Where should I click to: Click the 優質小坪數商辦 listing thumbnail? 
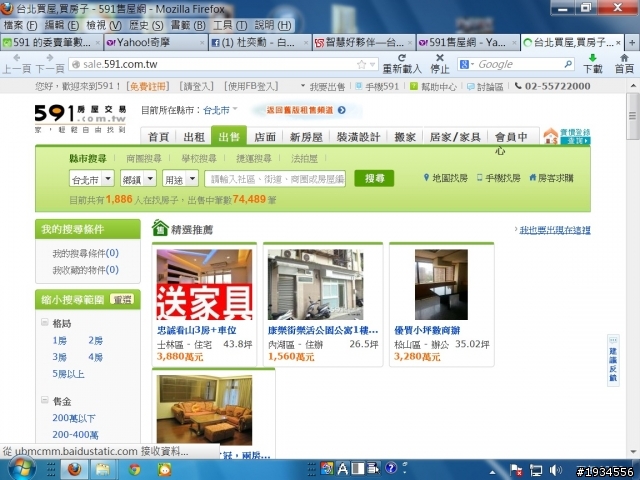441,284
